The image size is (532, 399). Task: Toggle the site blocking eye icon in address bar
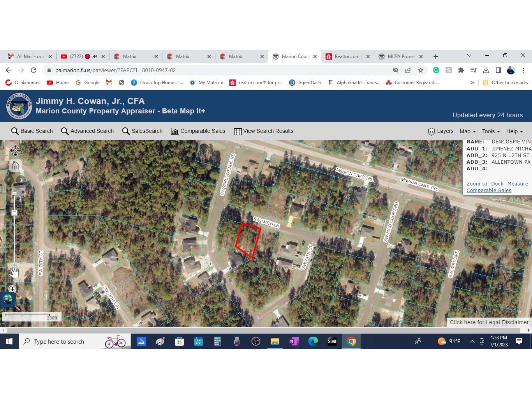(396, 70)
